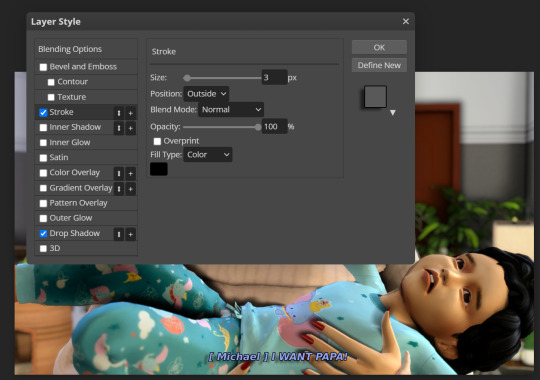Viewport: 540px width, 380px height.
Task: Confirm with the OK button
Action: [379, 47]
